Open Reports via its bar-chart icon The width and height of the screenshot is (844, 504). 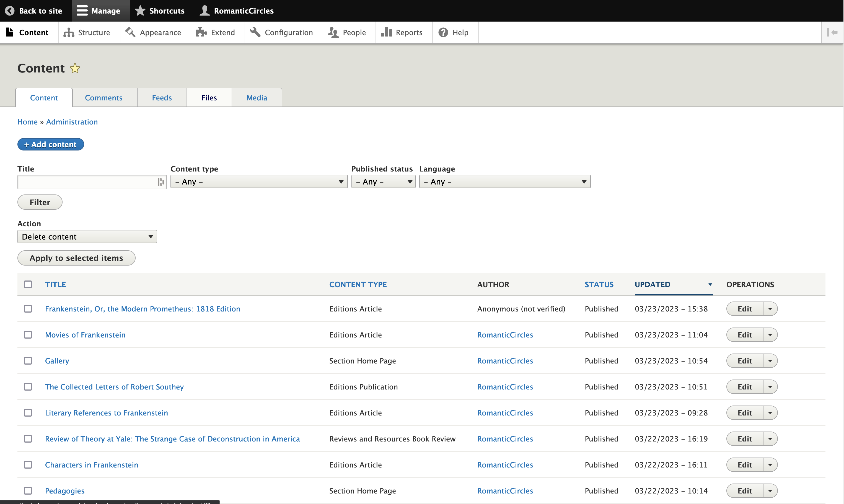[387, 32]
